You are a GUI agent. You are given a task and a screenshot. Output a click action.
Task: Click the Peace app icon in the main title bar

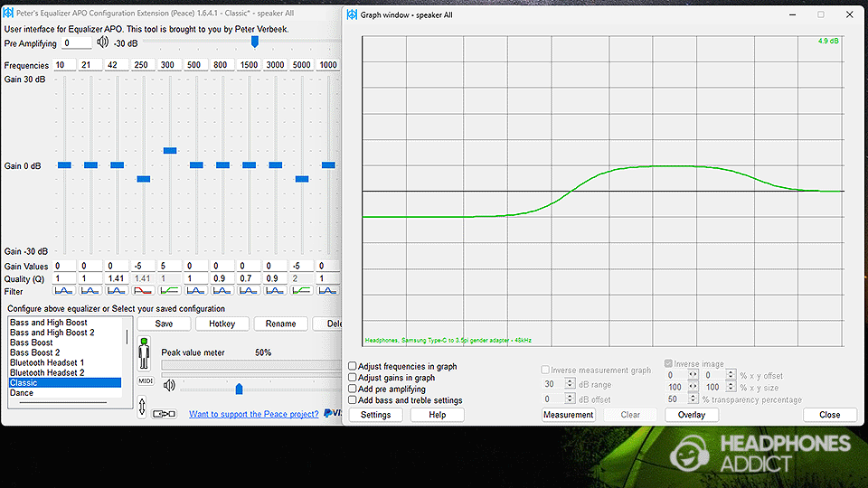[8, 12]
